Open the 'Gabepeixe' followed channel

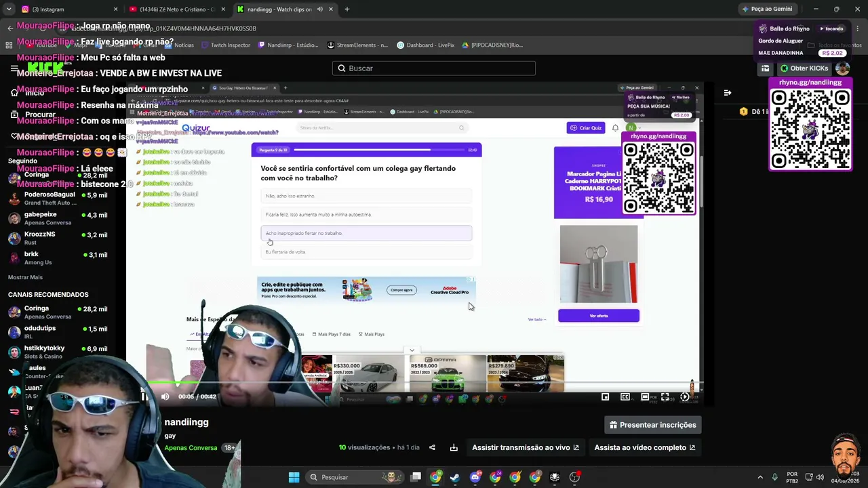(x=58, y=218)
